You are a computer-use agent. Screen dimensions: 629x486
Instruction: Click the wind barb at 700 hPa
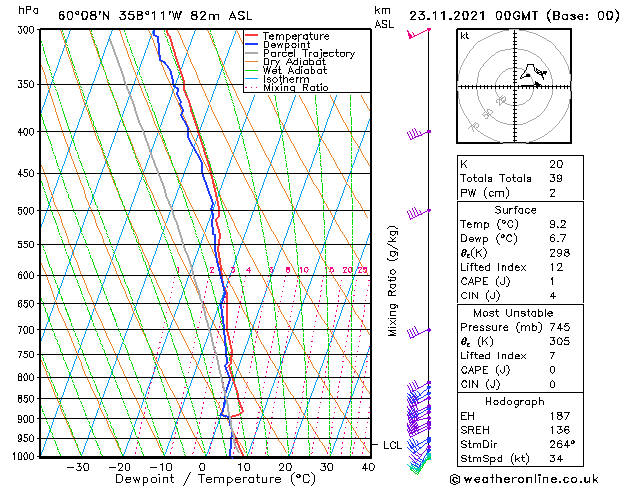tap(419, 332)
